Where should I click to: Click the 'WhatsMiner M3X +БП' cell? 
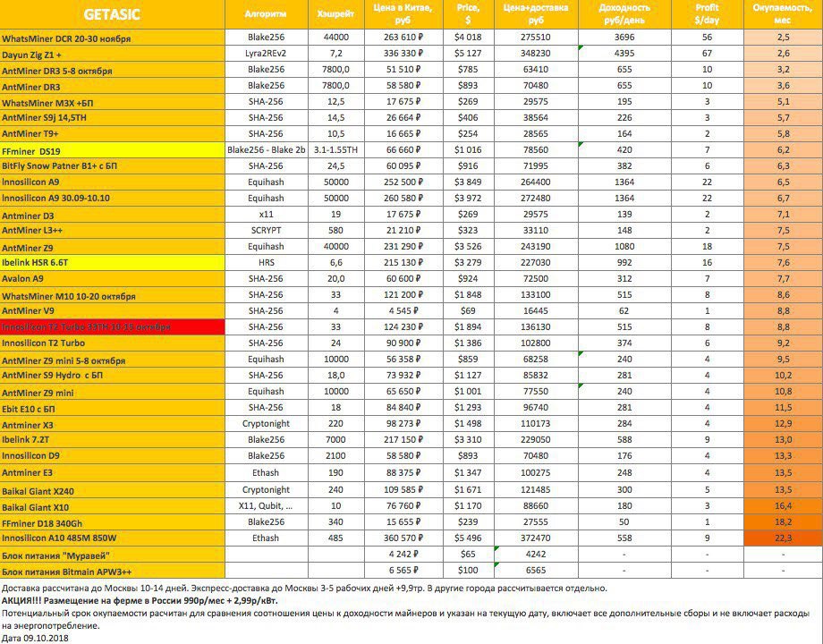(113, 102)
